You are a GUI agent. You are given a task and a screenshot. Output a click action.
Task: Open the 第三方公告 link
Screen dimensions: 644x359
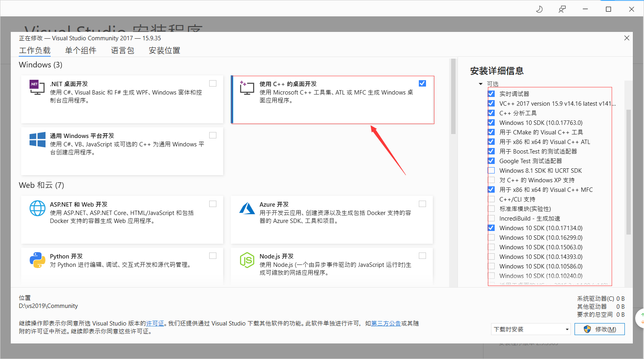click(386, 323)
